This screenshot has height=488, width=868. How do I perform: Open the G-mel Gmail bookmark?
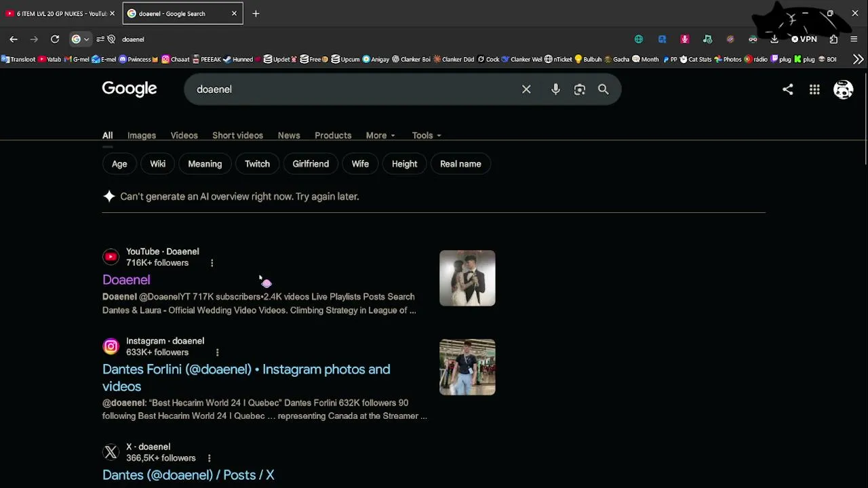(x=77, y=60)
